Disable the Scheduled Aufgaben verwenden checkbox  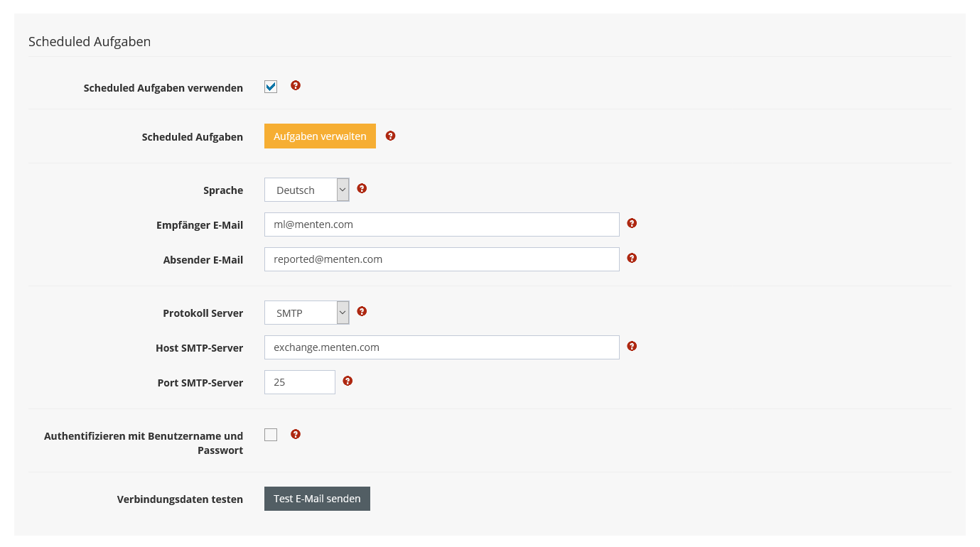click(x=271, y=87)
